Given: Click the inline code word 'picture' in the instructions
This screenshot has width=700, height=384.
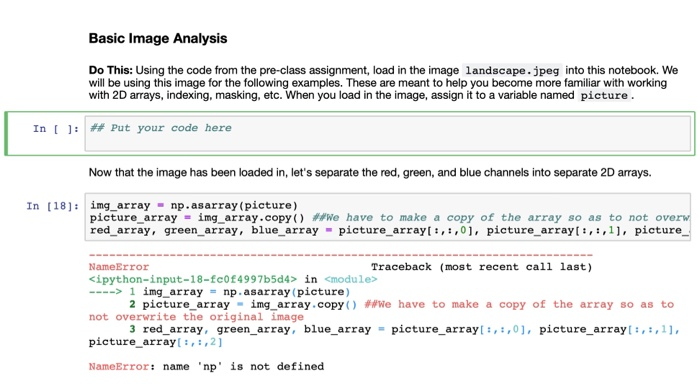Looking at the screenshot, I should [x=604, y=96].
